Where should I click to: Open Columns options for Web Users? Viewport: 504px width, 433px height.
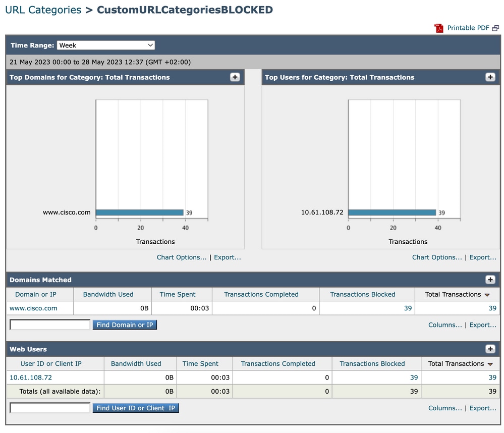coord(445,408)
